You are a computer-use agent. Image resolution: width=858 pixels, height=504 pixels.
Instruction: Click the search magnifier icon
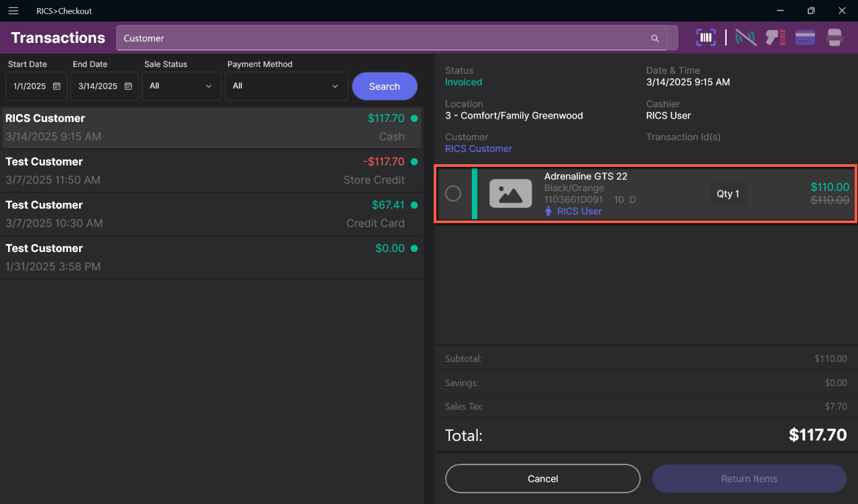[x=655, y=38]
